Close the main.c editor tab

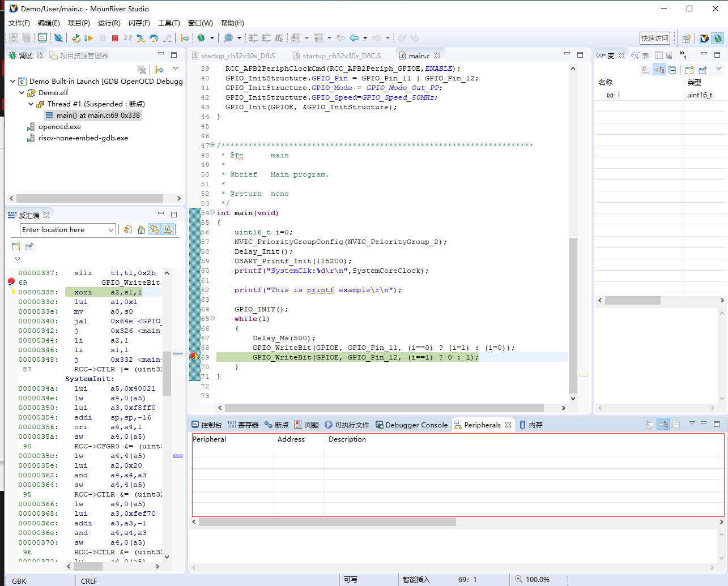(x=437, y=55)
